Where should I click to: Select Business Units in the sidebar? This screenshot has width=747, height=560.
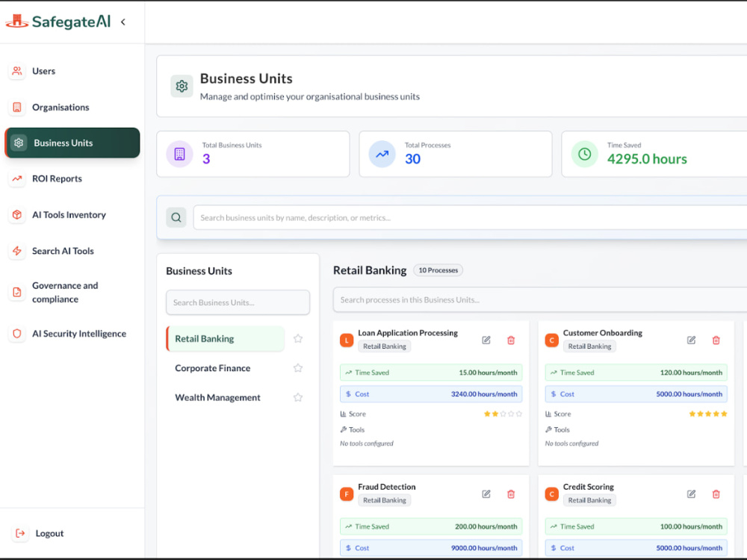click(72, 143)
